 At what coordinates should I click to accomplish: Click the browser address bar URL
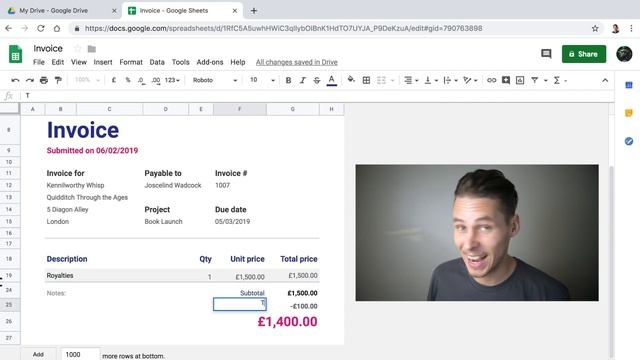[283, 28]
